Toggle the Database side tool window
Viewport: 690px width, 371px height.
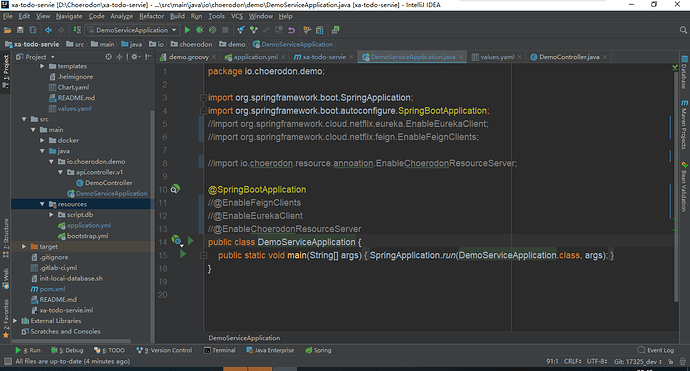point(684,72)
